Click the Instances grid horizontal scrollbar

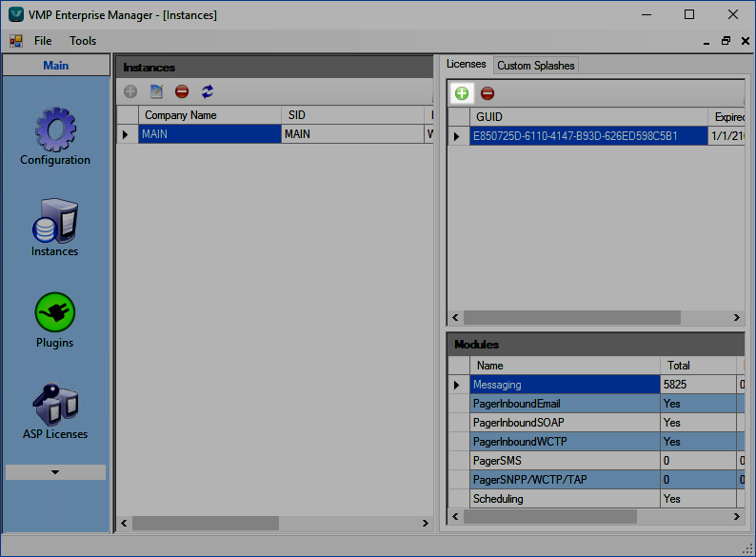click(205, 523)
